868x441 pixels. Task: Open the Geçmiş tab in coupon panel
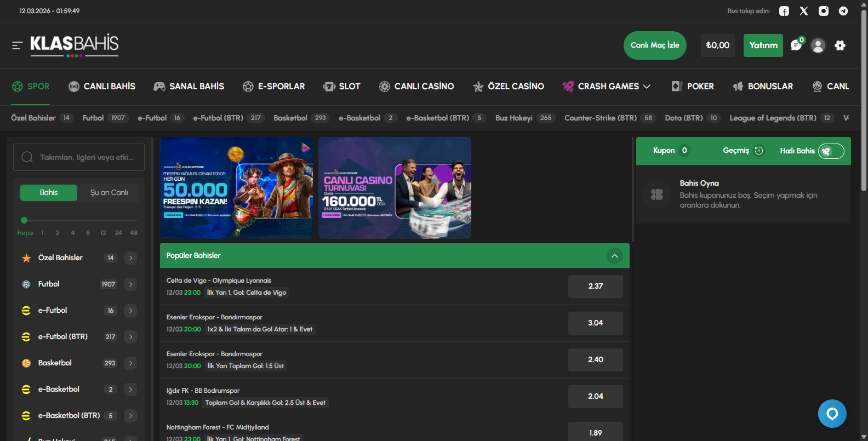point(743,151)
